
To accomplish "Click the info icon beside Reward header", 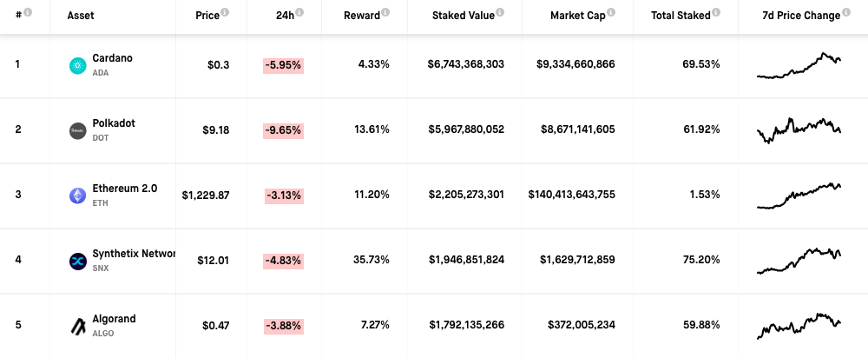I will point(385,13).
